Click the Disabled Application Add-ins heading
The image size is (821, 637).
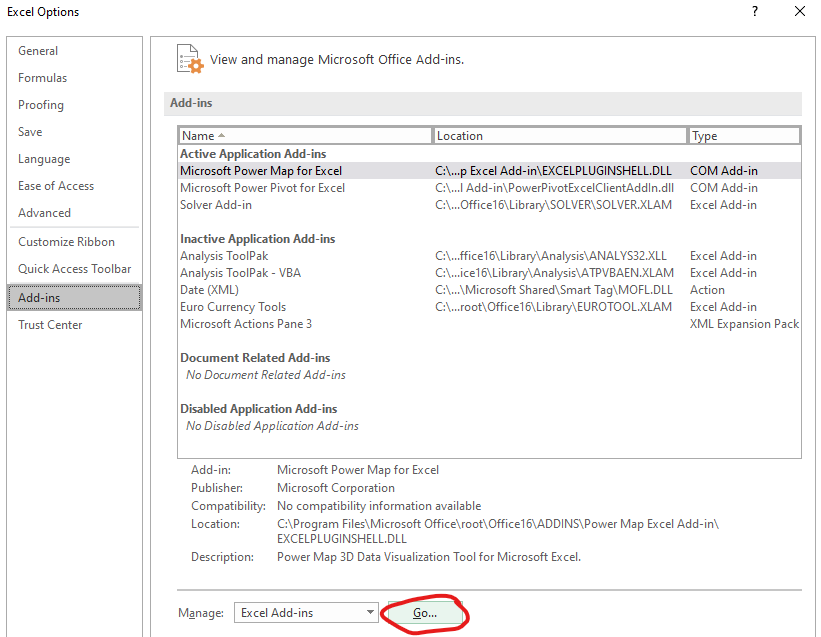click(x=259, y=409)
